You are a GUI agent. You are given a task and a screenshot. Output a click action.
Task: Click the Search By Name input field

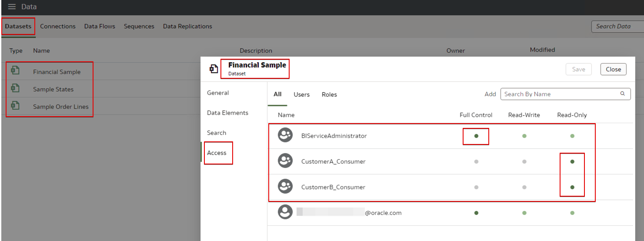pyautogui.click(x=561, y=94)
